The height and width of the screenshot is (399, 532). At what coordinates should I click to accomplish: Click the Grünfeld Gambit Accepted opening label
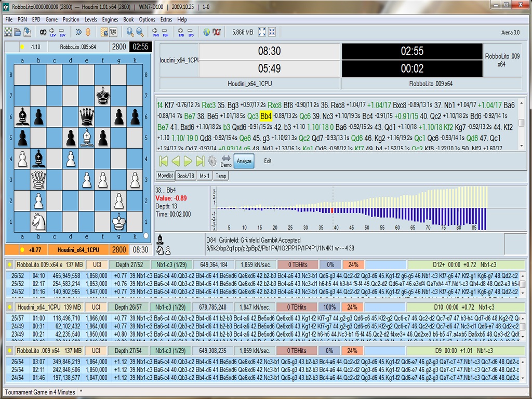point(260,240)
